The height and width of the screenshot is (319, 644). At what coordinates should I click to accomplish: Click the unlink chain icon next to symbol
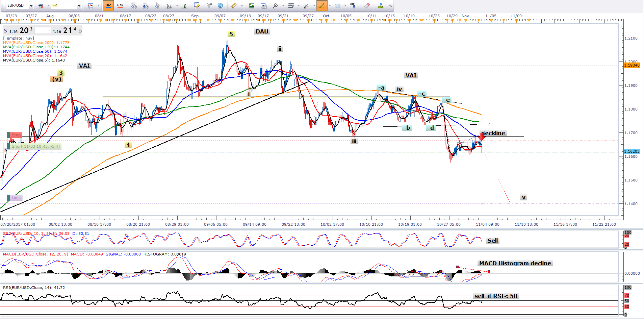coord(41,5)
